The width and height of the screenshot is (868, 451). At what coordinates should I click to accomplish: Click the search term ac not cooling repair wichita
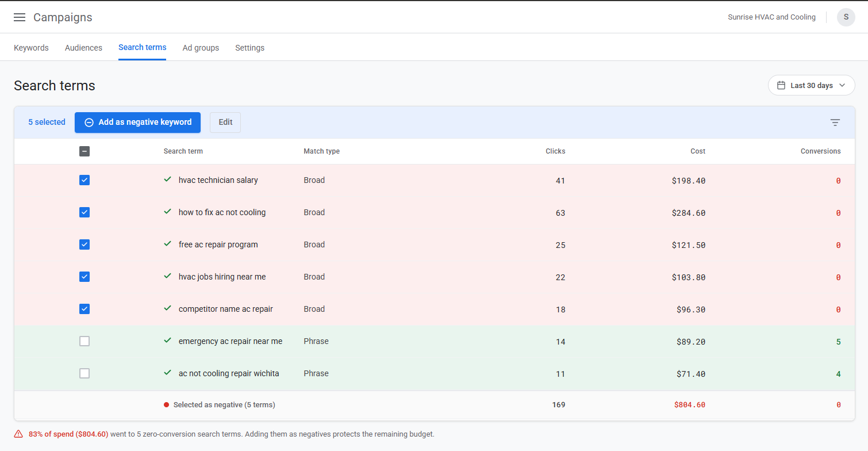click(x=229, y=373)
